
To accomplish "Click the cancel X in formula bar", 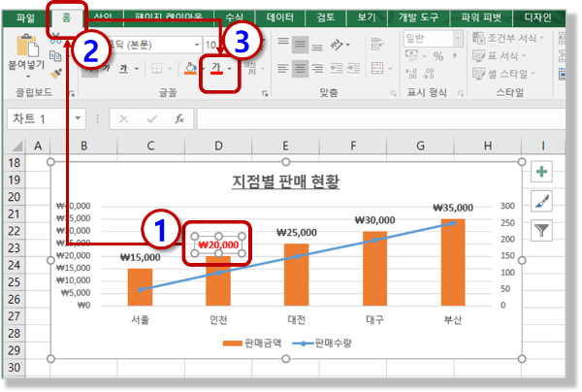I will [x=123, y=119].
